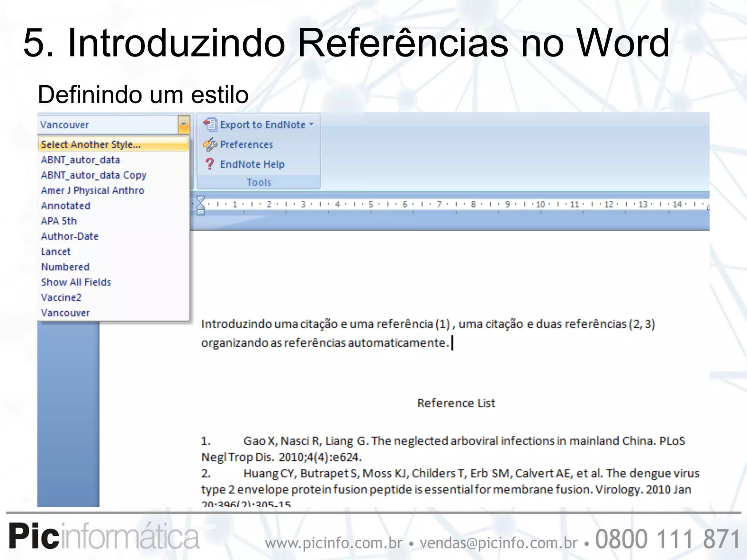Open the Vancouver style dropdown arrow

click(184, 125)
